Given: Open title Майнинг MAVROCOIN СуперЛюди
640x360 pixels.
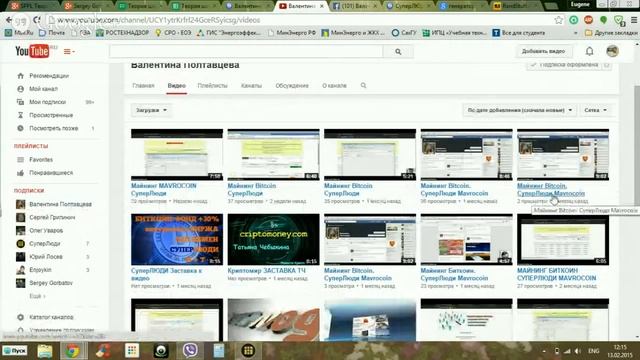Looking at the screenshot, I should click(164, 189).
